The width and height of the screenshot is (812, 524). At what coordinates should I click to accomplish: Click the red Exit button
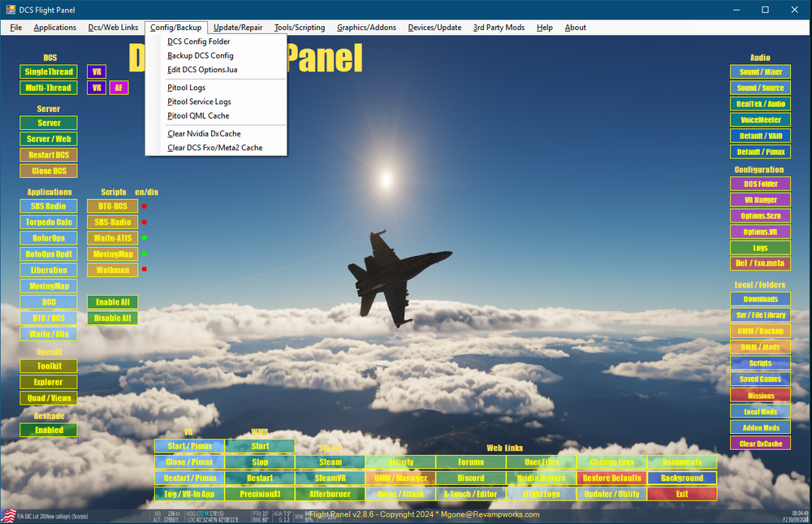click(x=682, y=495)
